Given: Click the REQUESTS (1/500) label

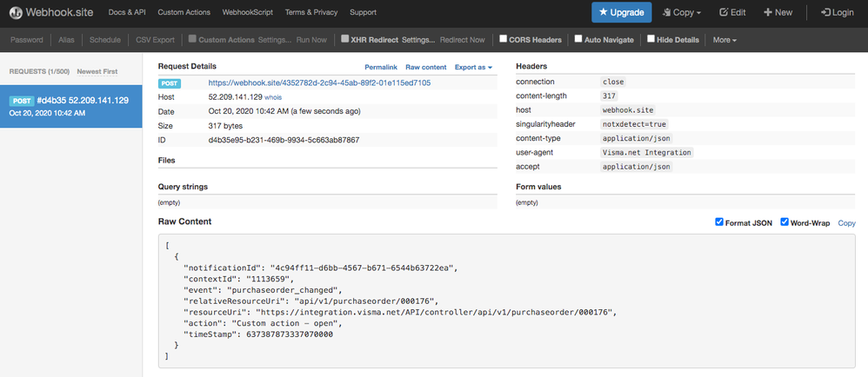Looking at the screenshot, I should (x=39, y=71).
